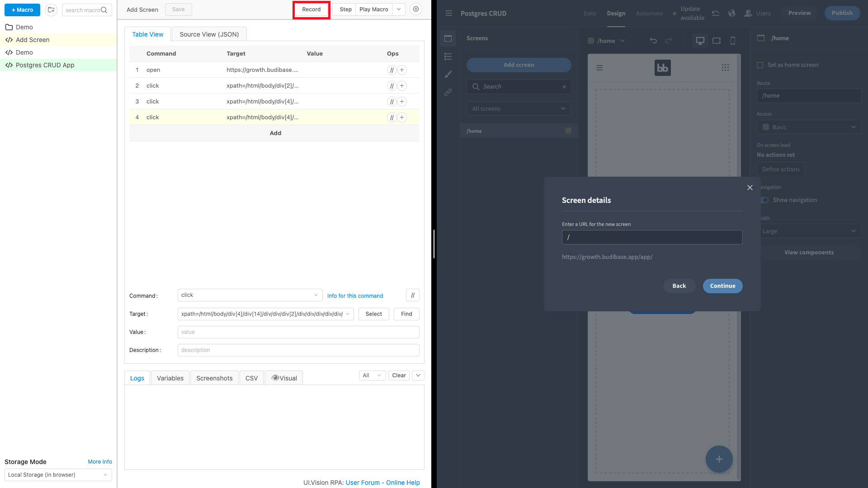Image resolution: width=868 pixels, height=488 pixels.
Task: Open the Command dropdown showing click
Action: (x=250, y=295)
